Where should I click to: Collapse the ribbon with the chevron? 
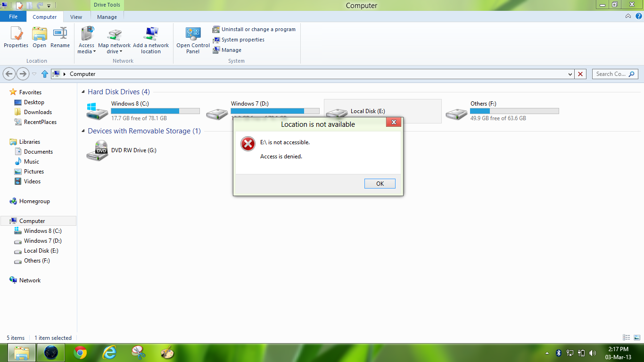[628, 16]
